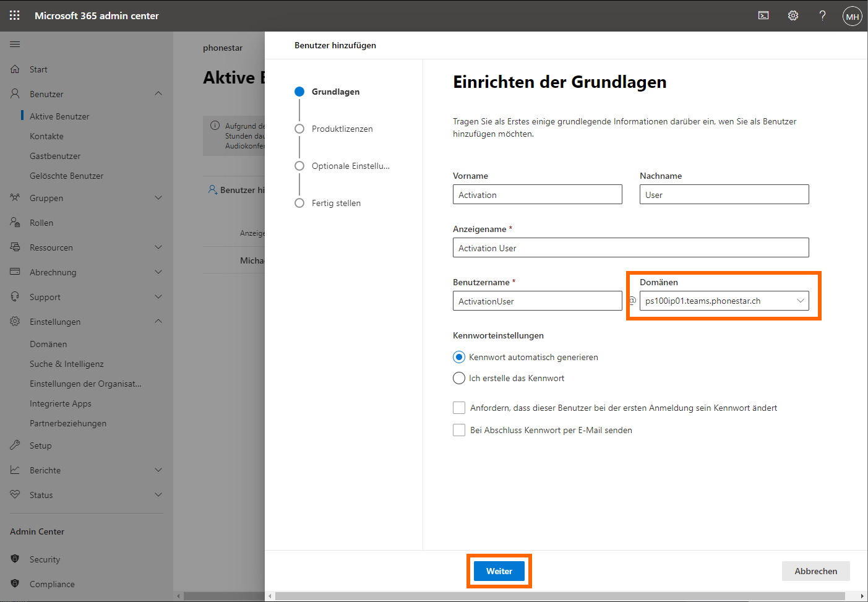The height and width of the screenshot is (602, 868).
Task: Go to the Produktlizenzen wizard step
Action: point(334,129)
